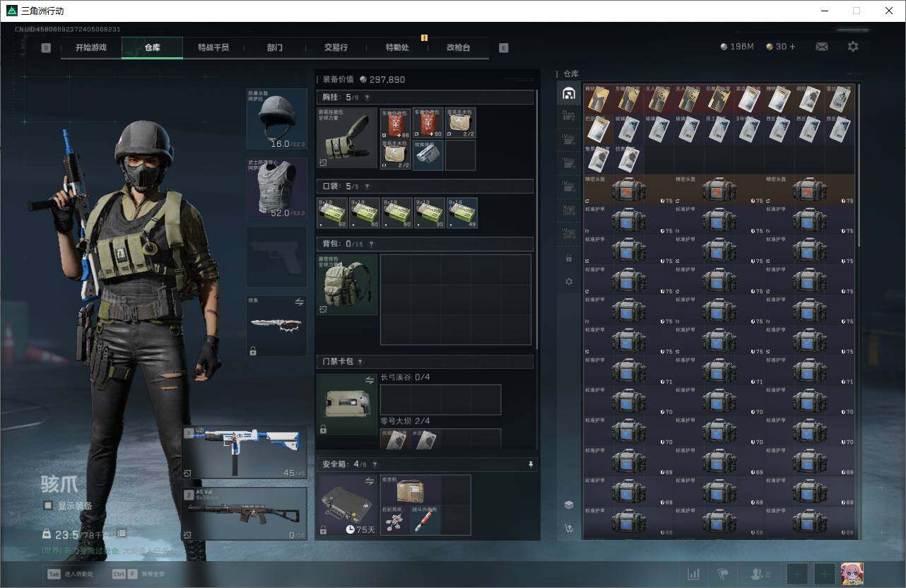
Task: Select the chest rig item in 胸挂
Action: 347,138
